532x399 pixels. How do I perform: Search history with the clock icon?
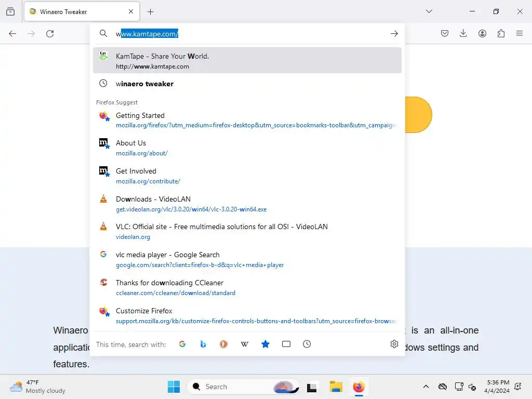(x=307, y=344)
